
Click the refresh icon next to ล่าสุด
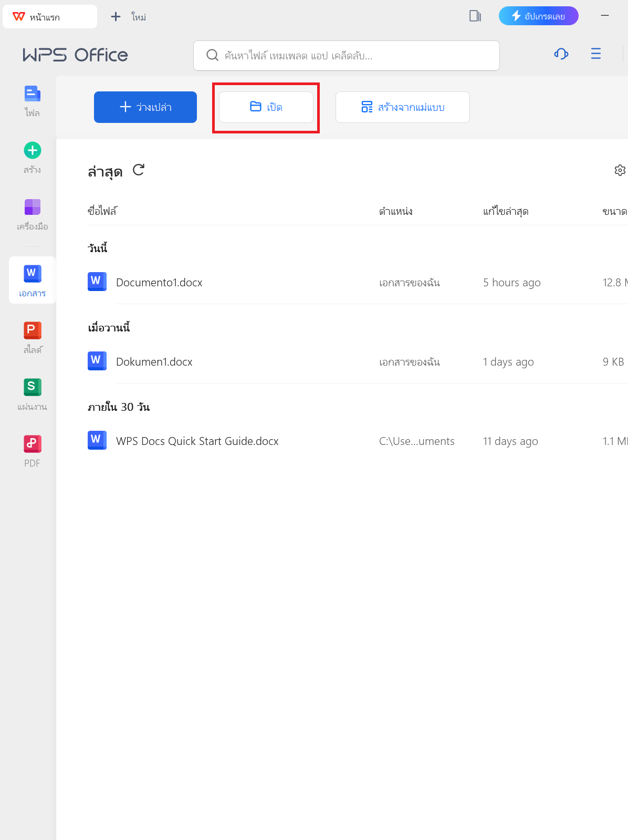tap(139, 170)
